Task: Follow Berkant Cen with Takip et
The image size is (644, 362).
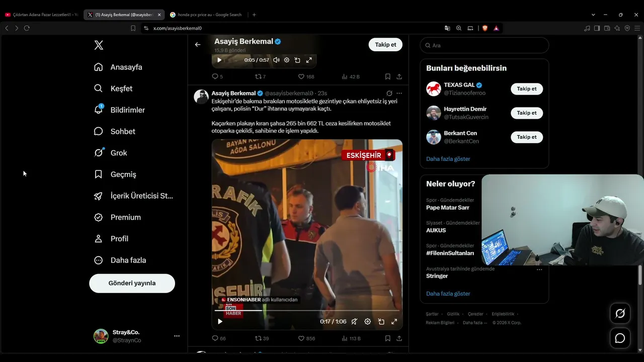Action: (527, 137)
